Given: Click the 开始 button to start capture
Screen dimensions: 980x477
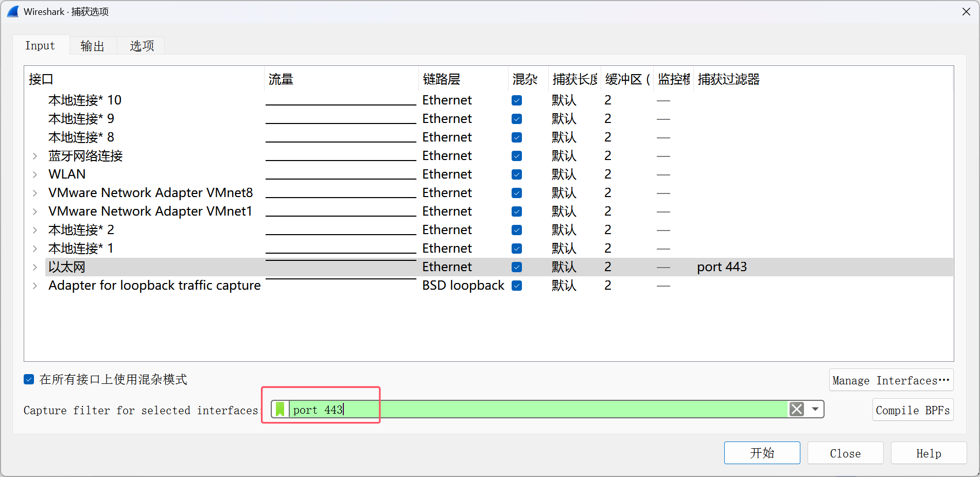Looking at the screenshot, I should [762, 453].
